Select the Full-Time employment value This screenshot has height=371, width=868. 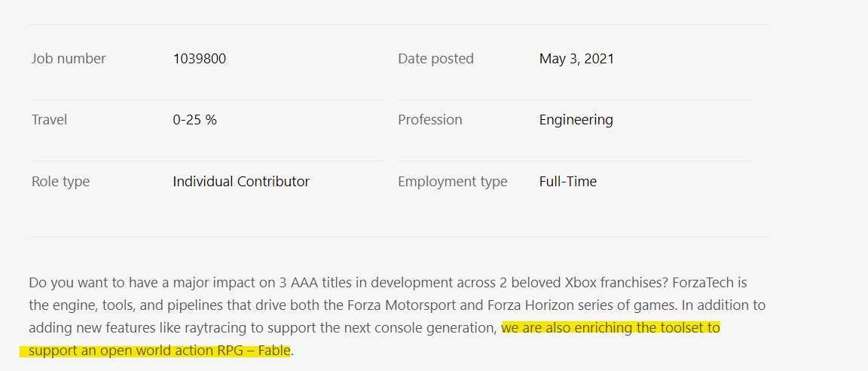pyautogui.click(x=567, y=182)
